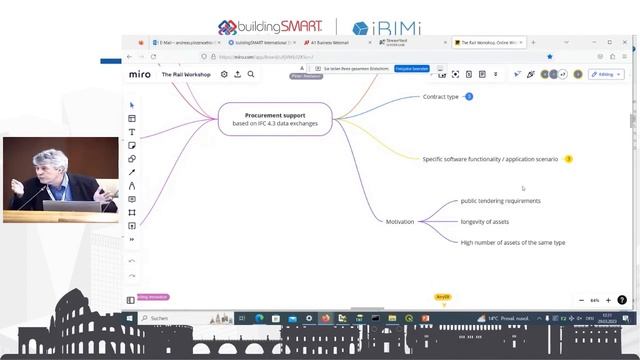This screenshot has width=640, height=360.
Task: Open Microsoft Edge from taskbar
Action: 259,318
